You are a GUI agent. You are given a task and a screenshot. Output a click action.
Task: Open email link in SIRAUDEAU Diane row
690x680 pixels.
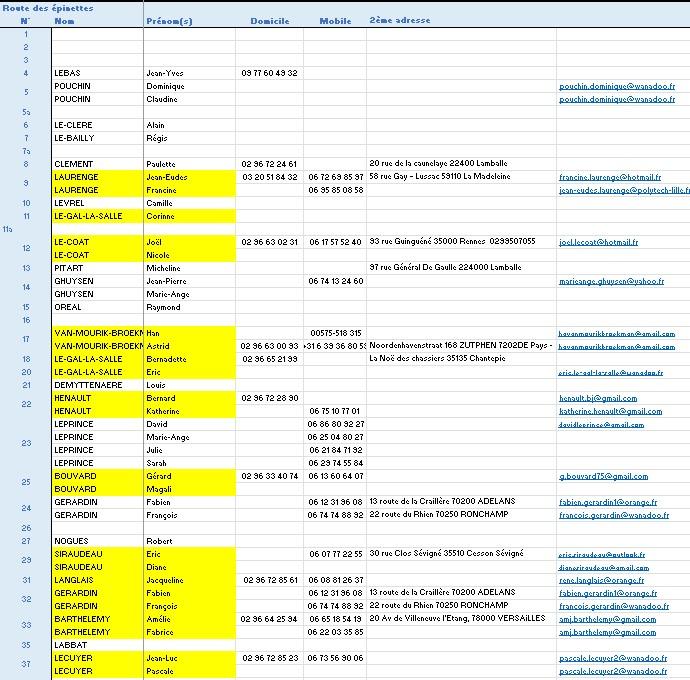604,568
